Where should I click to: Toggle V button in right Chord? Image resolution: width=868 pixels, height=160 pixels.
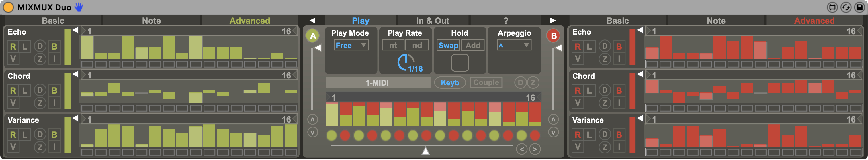point(578,102)
